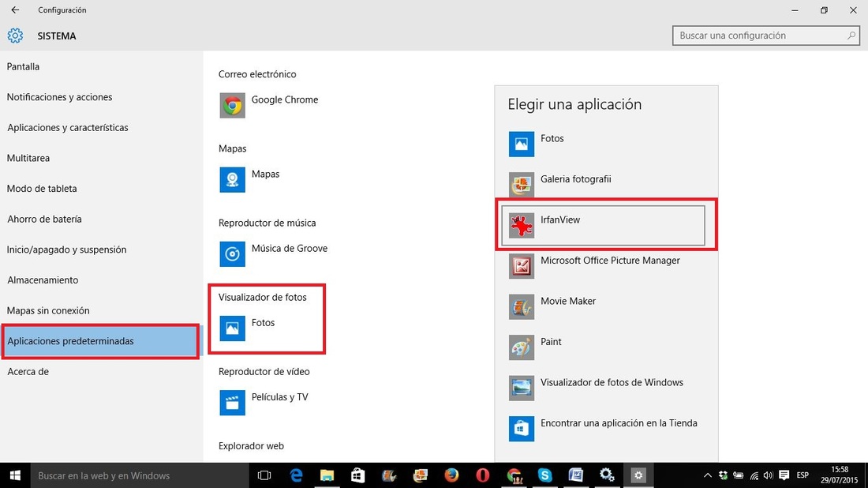Select the Paint palette icon
Viewport: 868px width, 488px height.
tap(521, 347)
